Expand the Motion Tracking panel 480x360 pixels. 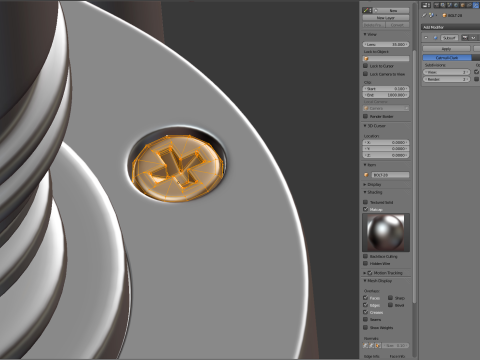tap(365, 273)
